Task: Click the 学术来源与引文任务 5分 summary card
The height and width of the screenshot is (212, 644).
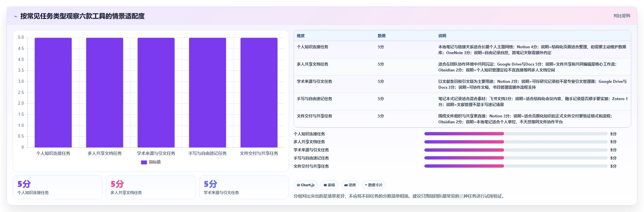Action: (x=244, y=187)
